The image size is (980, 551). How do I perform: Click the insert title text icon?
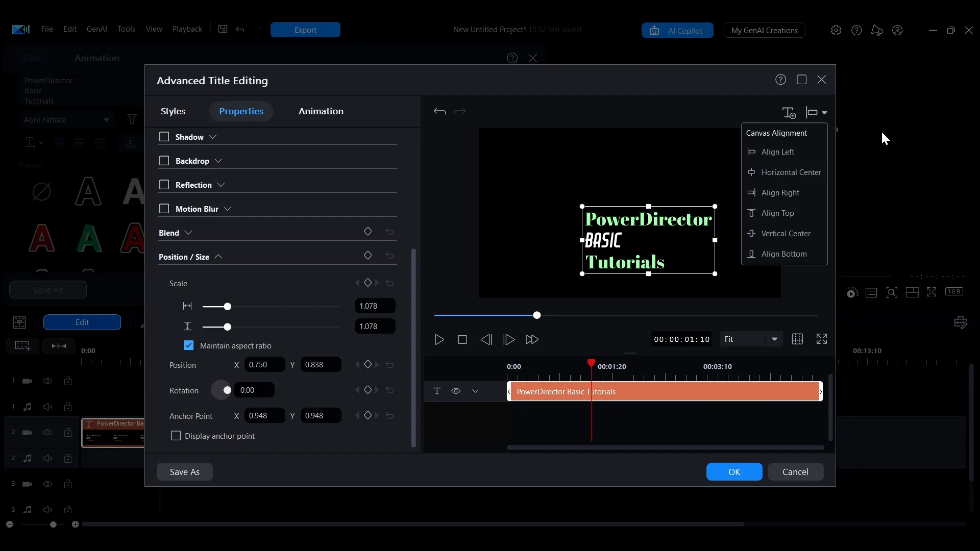click(x=789, y=113)
